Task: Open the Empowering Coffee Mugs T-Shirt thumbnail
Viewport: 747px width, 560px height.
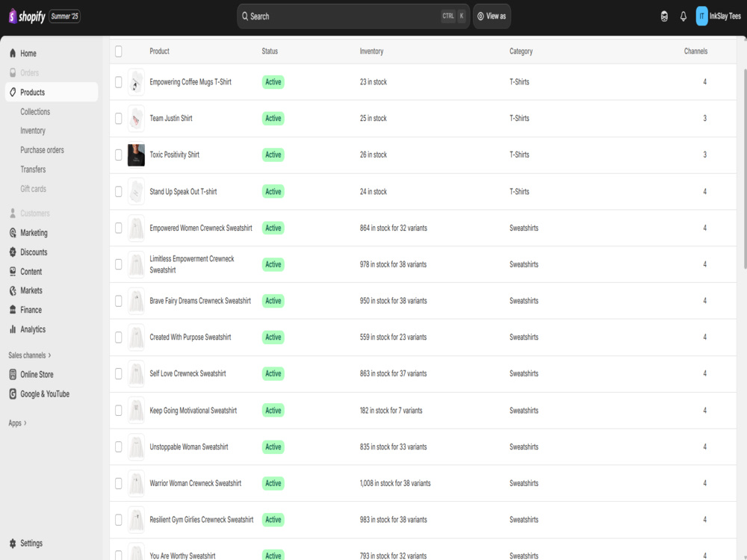Action: point(136,82)
